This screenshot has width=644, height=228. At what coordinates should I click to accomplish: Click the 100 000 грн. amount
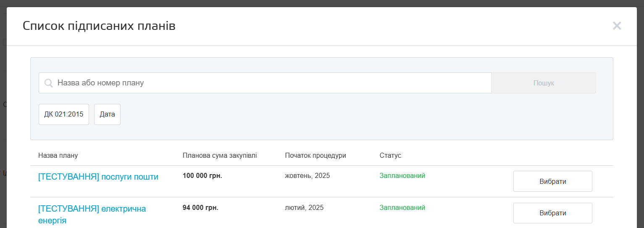202,176
